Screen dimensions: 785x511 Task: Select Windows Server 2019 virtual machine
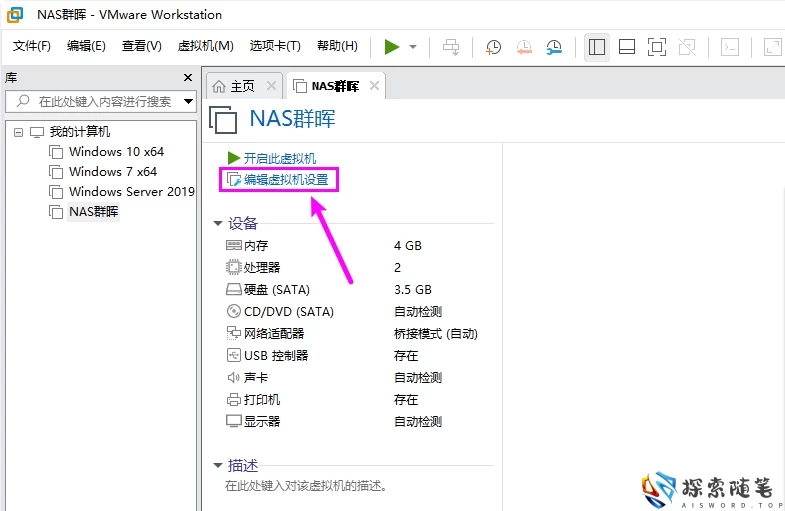click(x=132, y=192)
